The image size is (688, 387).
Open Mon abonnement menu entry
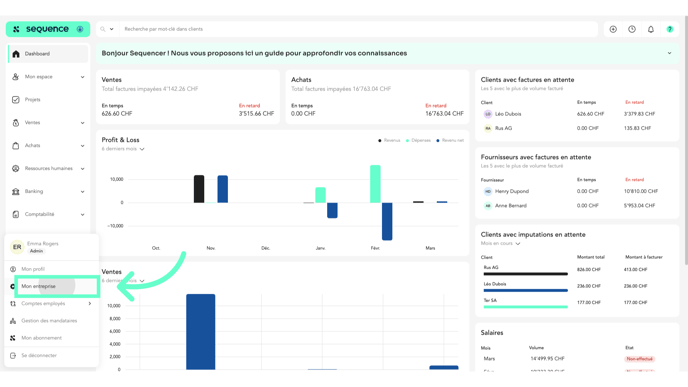pos(41,338)
